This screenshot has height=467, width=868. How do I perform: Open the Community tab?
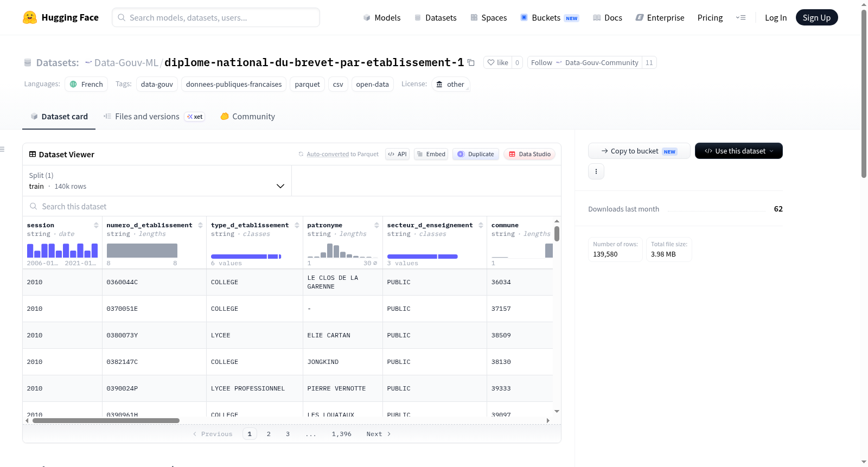point(248,117)
